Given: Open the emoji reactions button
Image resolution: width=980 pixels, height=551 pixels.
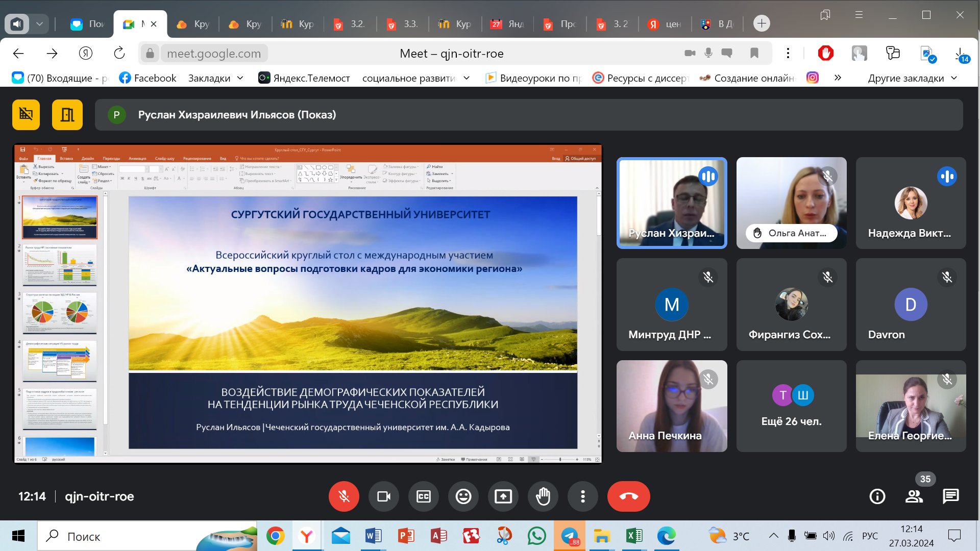Looking at the screenshot, I should (463, 496).
